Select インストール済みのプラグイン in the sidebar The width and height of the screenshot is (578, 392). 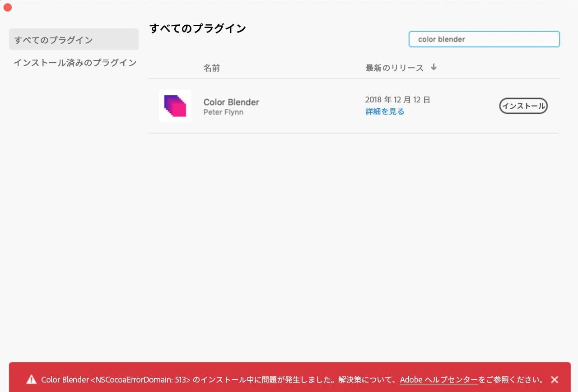tap(75, 63)
